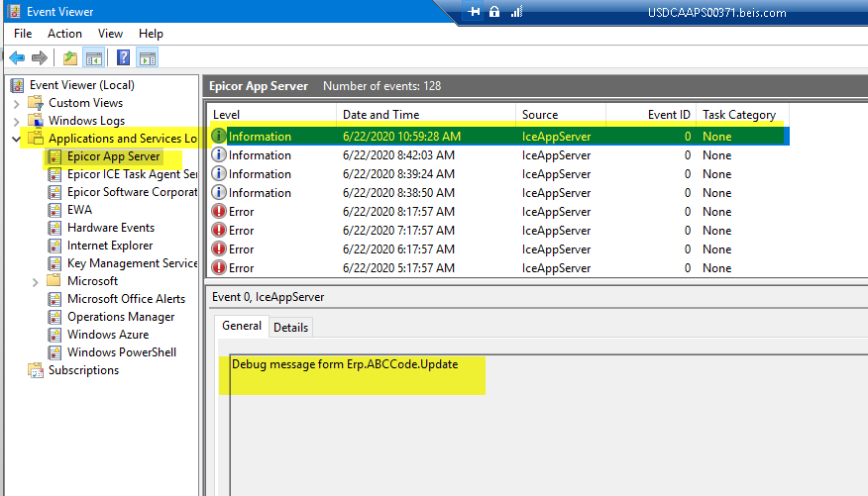This screenshot has height=496, width=868.
Task: Select the Information event at 8:39:24 AM
Action: click(x=499, y=173)
